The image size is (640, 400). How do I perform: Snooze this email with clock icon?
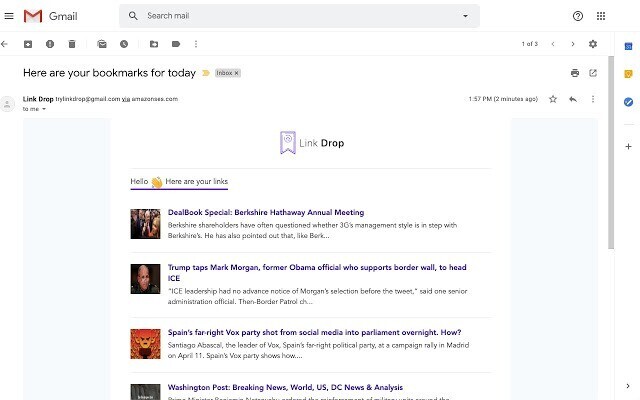pos(124,44)
